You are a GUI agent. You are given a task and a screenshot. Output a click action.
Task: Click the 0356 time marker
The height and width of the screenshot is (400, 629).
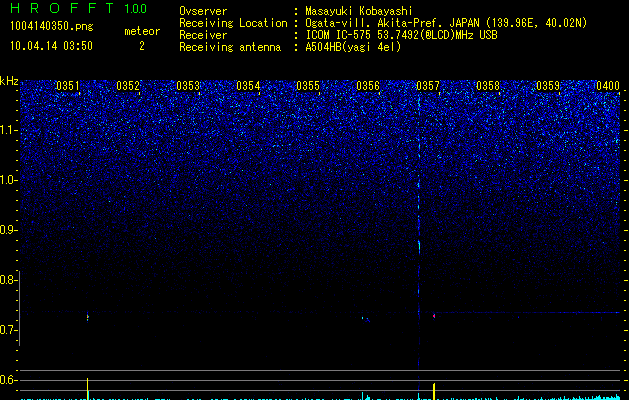click(x=368, y=86)
